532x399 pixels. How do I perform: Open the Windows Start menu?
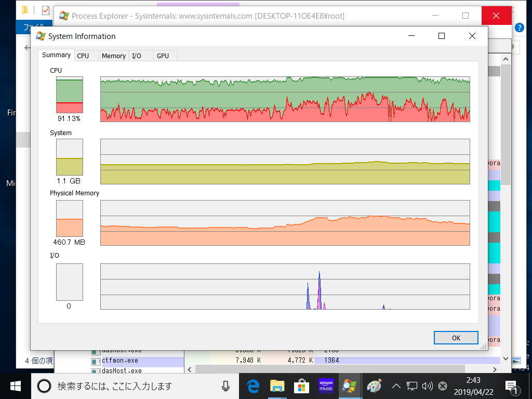click(16, 386)
